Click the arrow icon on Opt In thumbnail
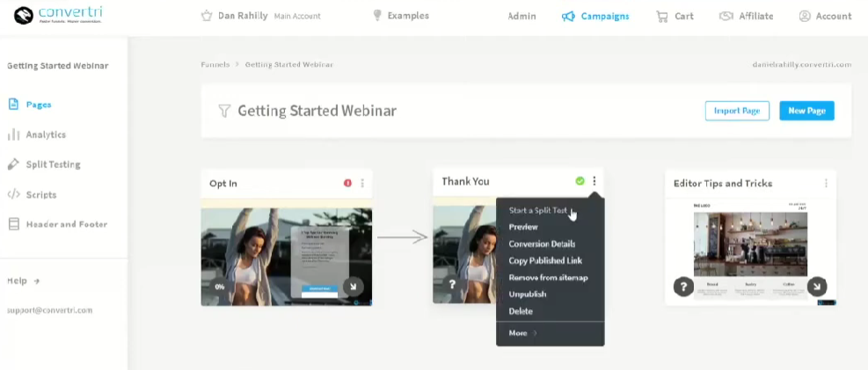Image resolution: width=868 pixels, height=370 pixels. point(352,286)
